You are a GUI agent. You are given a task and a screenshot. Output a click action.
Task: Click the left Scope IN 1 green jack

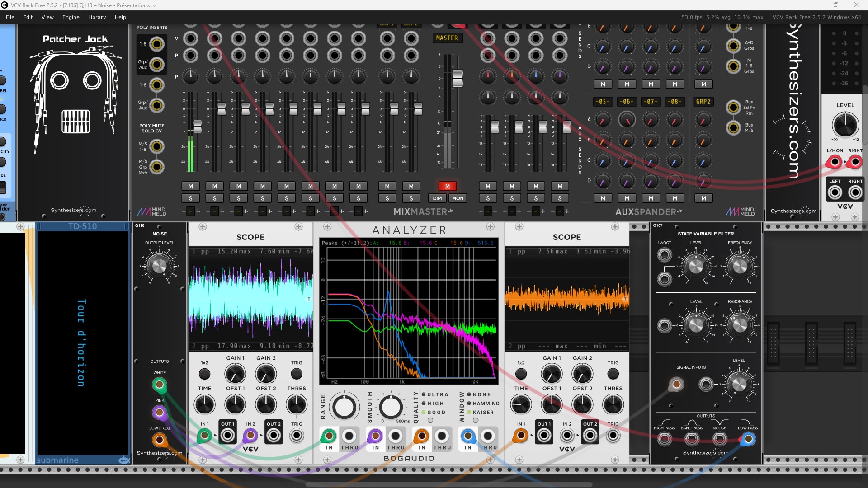click(204, 436)
